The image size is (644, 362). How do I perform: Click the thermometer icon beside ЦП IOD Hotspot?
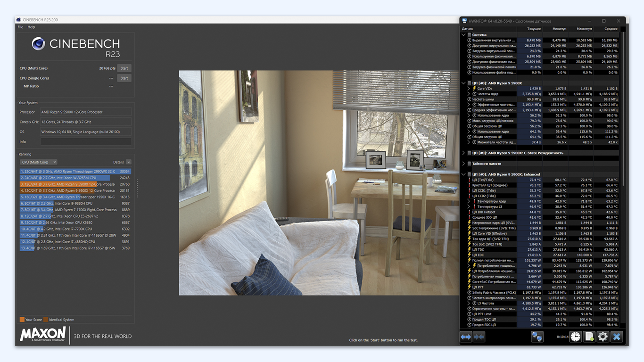pyautogui.click(x=469, y=212)
